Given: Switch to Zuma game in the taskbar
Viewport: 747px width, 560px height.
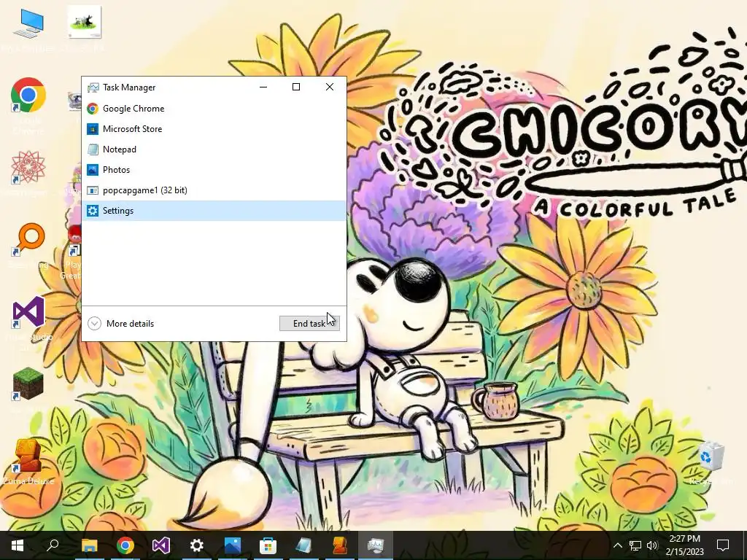Looking at the screenshot, I should [340, 545].
